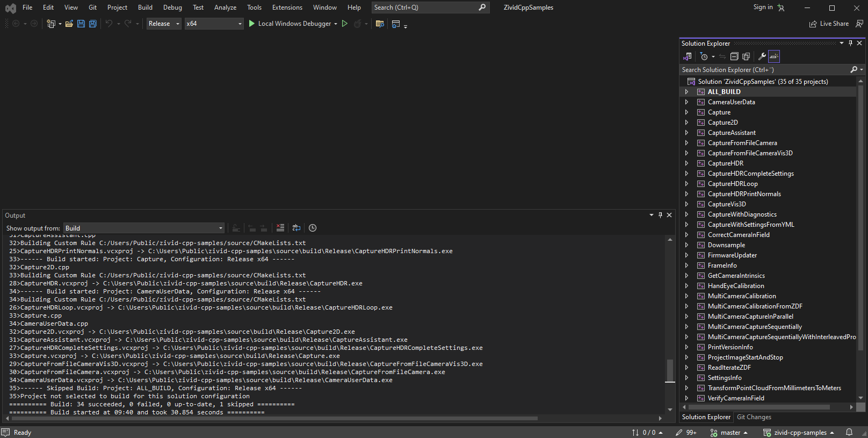This screenshot has width=868, height=438.
Task: Open Properties via the wrench icon
Action: point(762,56)
